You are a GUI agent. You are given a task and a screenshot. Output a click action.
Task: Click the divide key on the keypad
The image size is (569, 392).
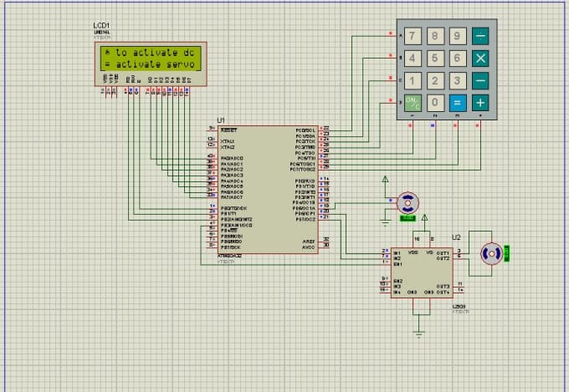[x=480, y=36]
